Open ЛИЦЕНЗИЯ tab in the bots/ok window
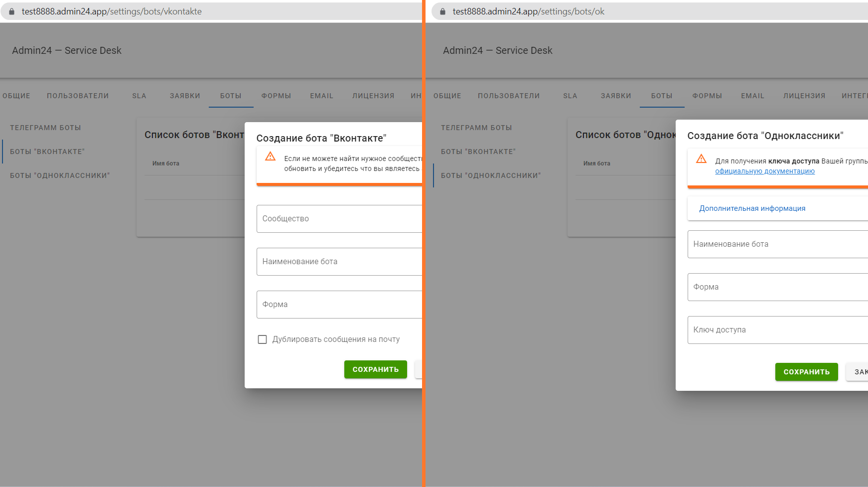Viewport: 868px width, 487px height. (x=805, y=96)
